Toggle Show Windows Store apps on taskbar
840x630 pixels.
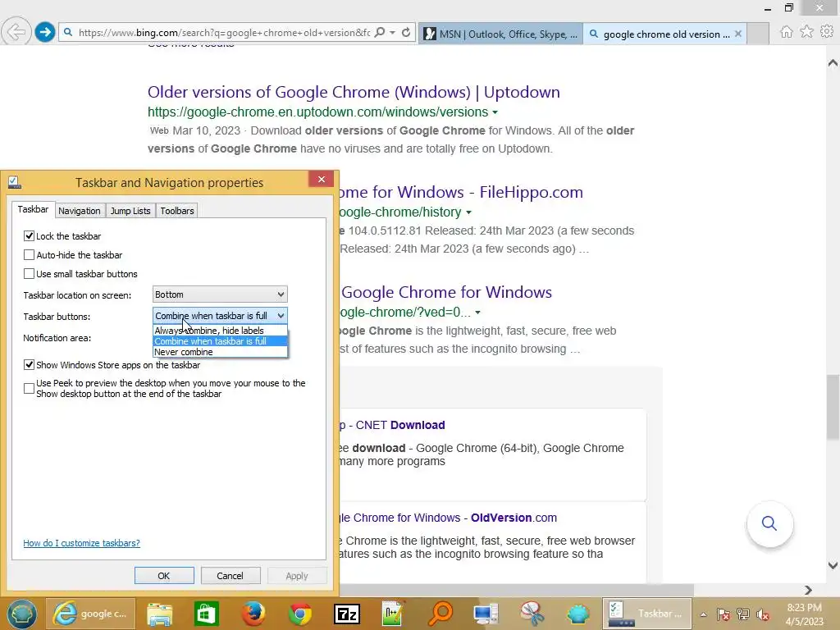29,365
